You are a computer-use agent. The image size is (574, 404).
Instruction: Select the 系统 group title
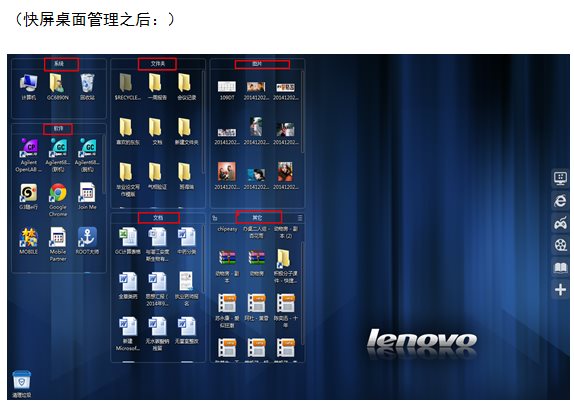[59, 64]
